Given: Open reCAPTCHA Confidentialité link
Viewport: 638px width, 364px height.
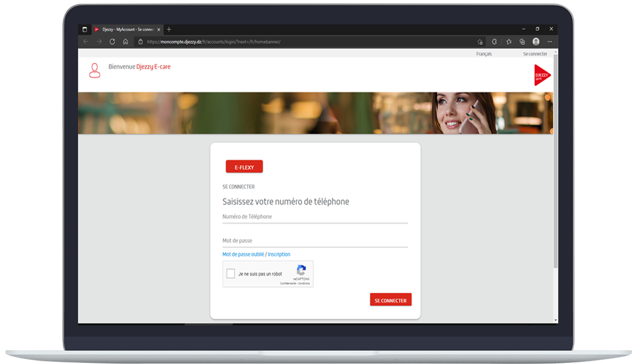Looking at the screenshot, I should pyautogui.click(x=288, y=283).
